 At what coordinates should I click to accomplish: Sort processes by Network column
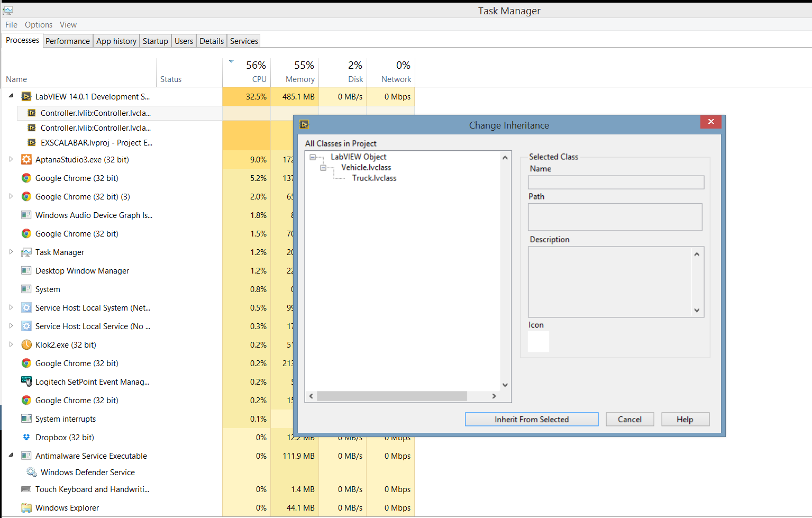click(391, 72)
